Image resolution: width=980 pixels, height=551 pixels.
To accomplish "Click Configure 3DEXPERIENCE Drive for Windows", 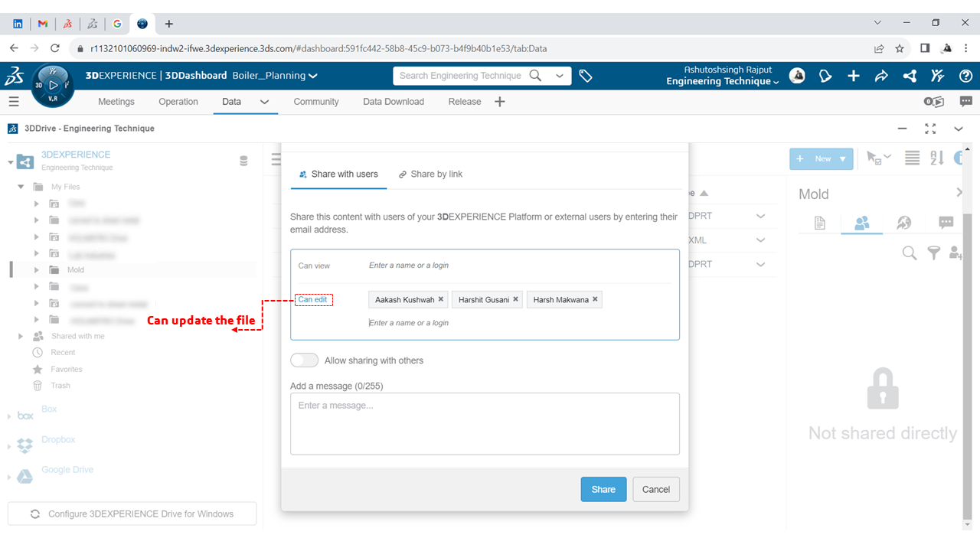I will click(x=132, y=514).
